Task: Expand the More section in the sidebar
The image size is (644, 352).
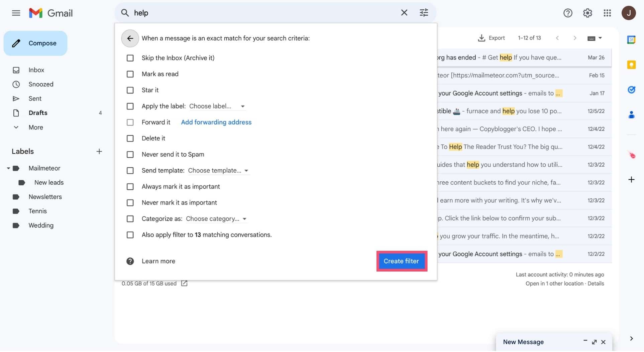Action: point(35,127)
